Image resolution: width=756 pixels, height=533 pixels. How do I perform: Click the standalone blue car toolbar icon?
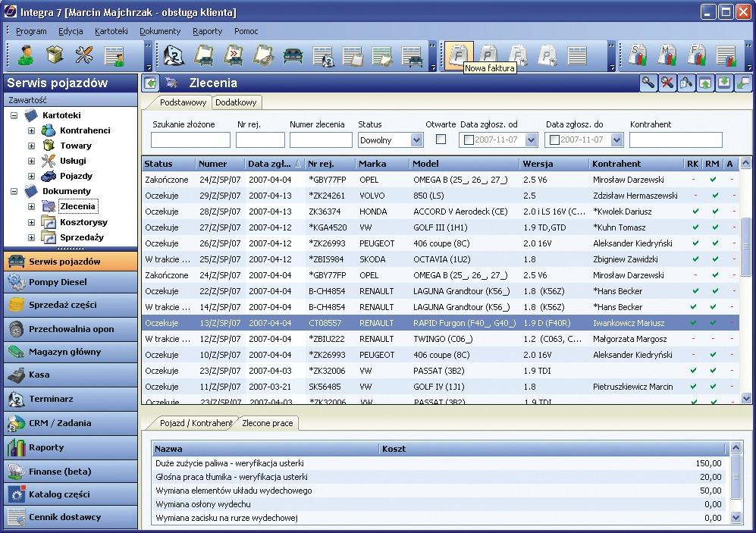click(x=293, y=56)
